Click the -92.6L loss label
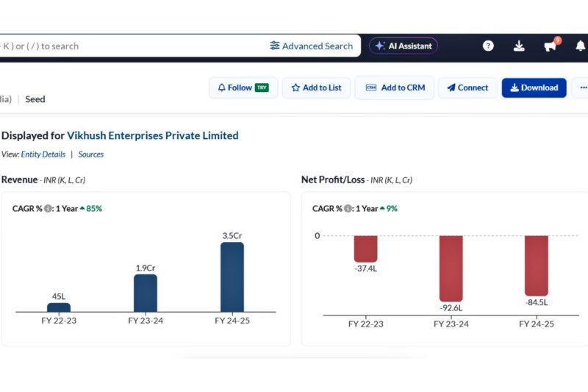Image resolution: width=588 pixels, height=392 pixels. 451,308
